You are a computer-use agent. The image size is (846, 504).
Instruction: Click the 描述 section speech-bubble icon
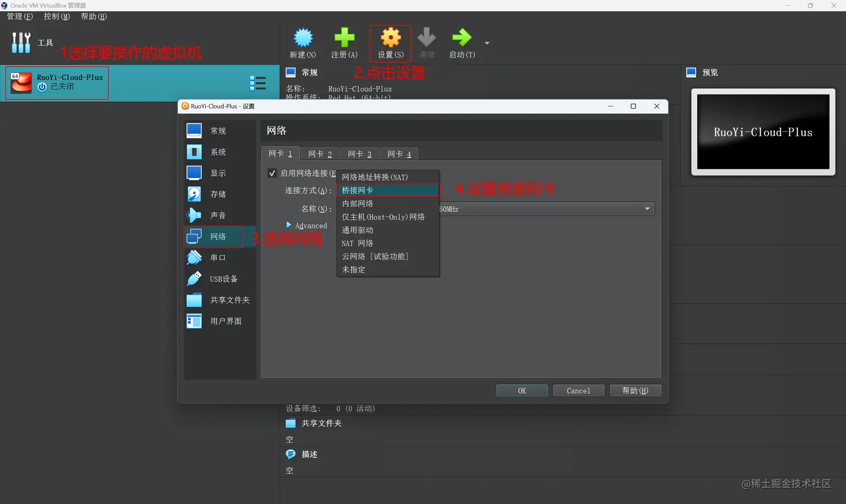pyautogui.click(x=290, y=454)
